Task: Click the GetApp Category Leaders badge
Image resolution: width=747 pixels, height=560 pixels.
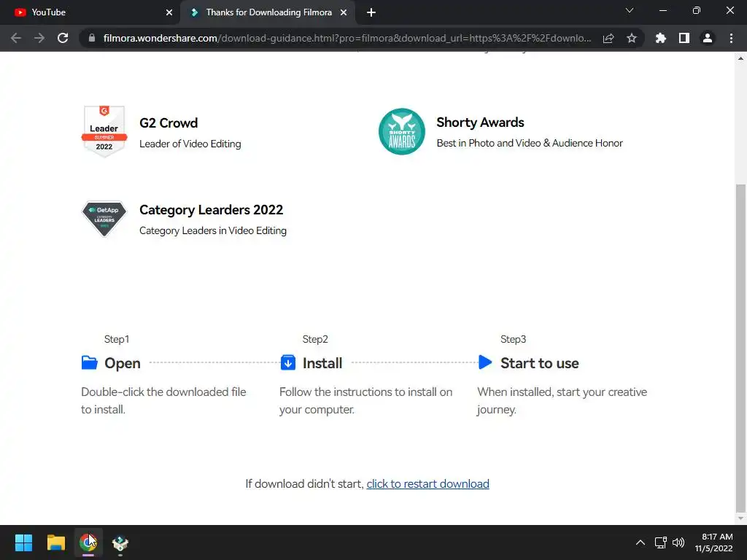Action: click(x=104, y=219)
